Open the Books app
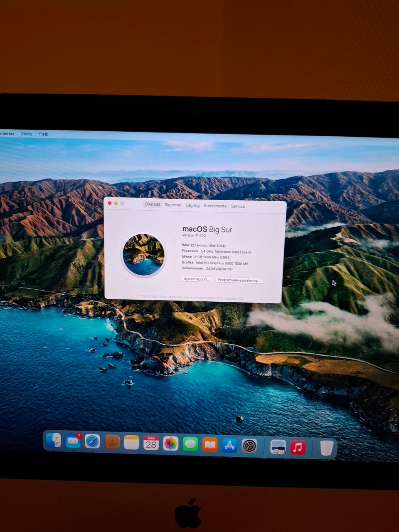The image size is (399, 532). (x=210, y=445)
